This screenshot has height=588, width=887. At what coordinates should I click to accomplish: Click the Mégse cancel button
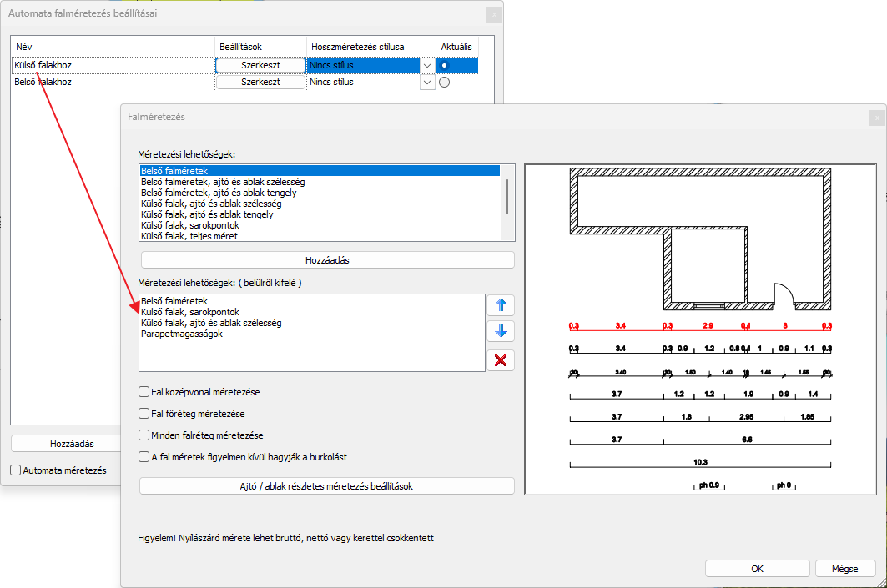tap(844, 569)
